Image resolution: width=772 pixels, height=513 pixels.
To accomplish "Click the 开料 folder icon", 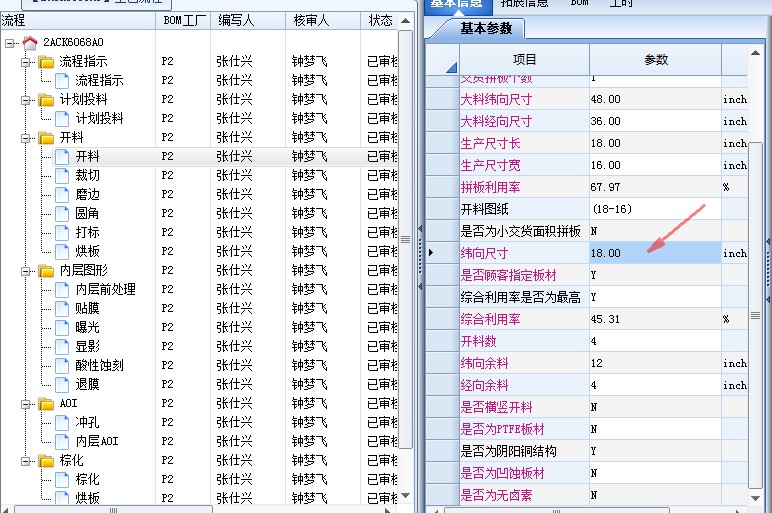I will pos(46,138).
